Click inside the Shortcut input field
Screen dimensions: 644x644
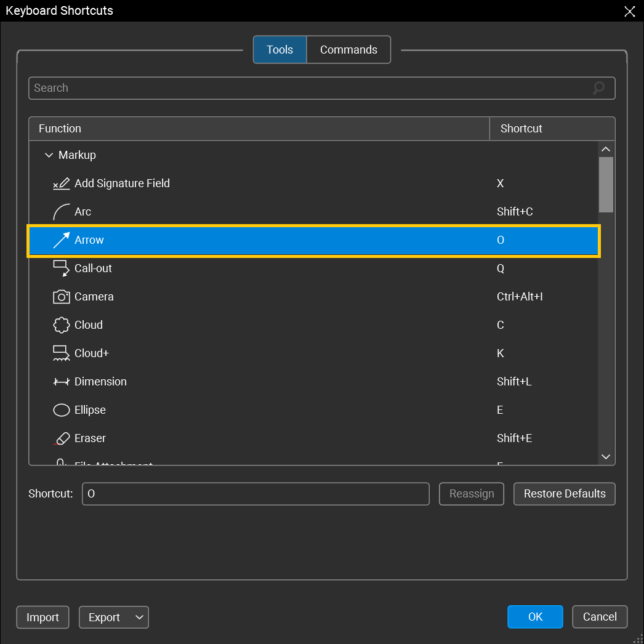256,493
